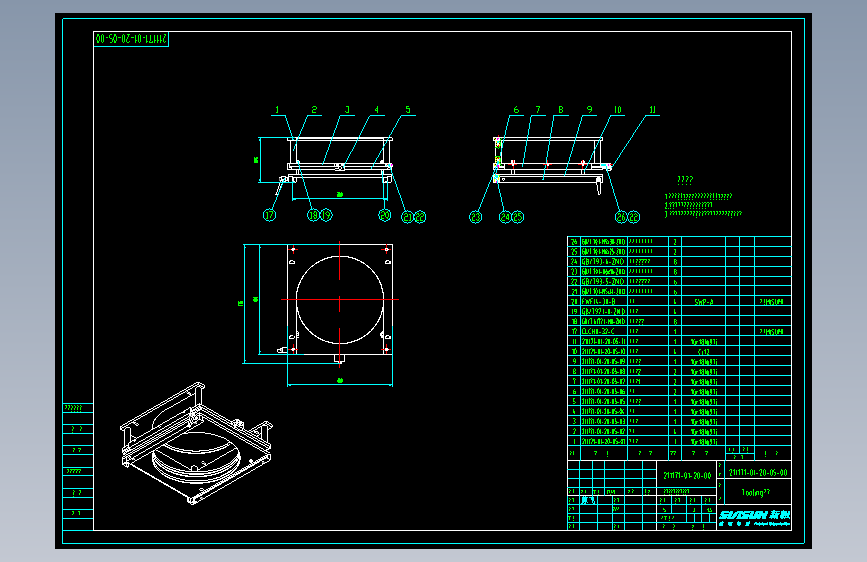Select the circled balloon 23
The height and width of the screenshot is (562, 867).
tap(476, 217)
